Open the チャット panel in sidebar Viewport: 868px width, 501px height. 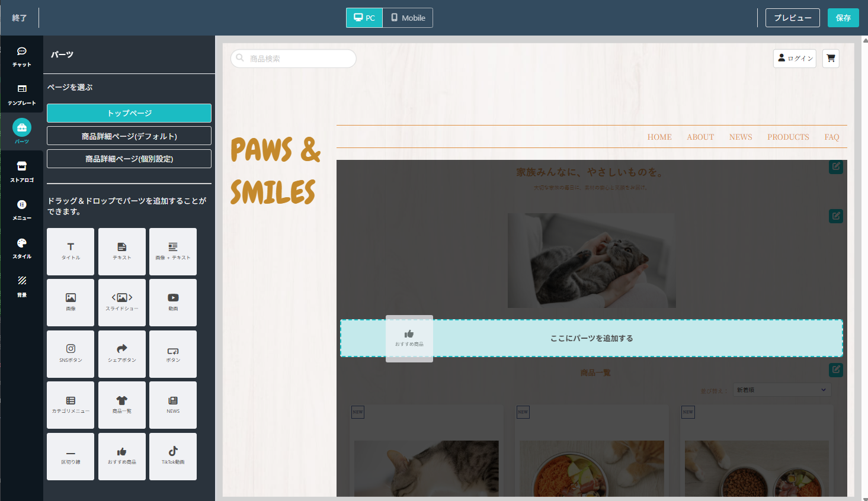(22, 56)
